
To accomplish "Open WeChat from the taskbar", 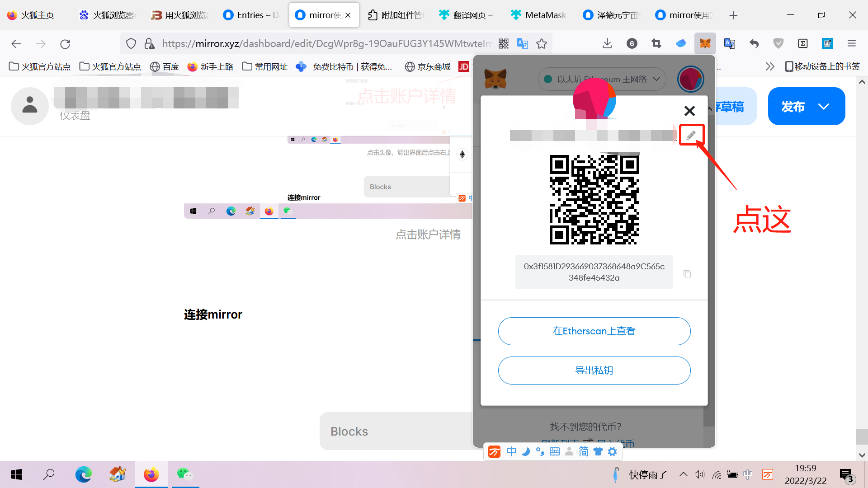I will (x=185, y=474).
